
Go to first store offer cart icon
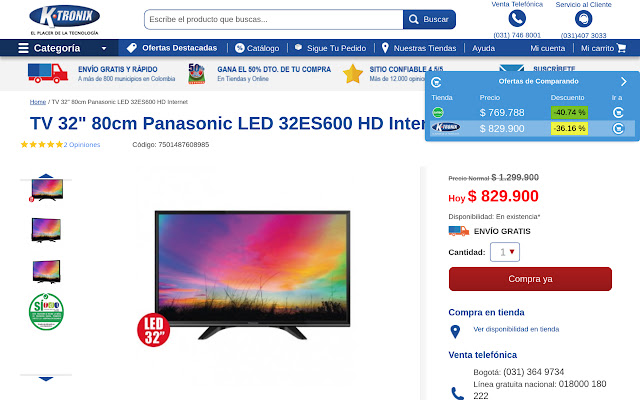tap(618, 112)
